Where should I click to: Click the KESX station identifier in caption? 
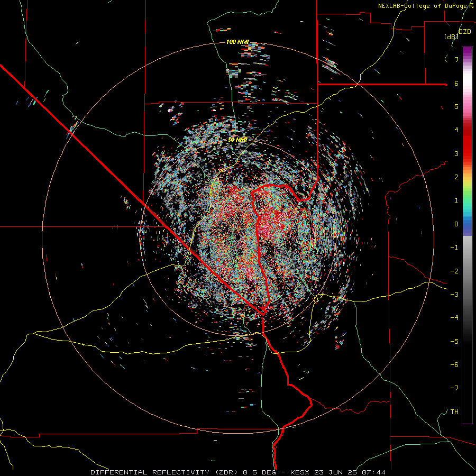299,472
